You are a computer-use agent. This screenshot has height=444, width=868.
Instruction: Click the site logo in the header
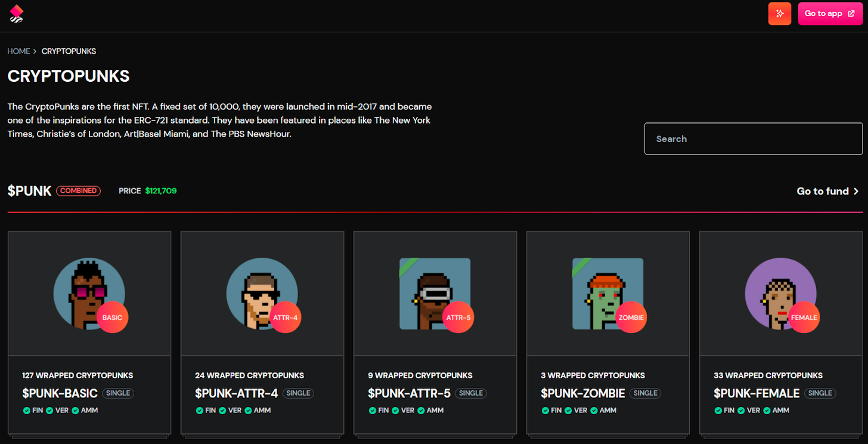click(x=17, y=14)
